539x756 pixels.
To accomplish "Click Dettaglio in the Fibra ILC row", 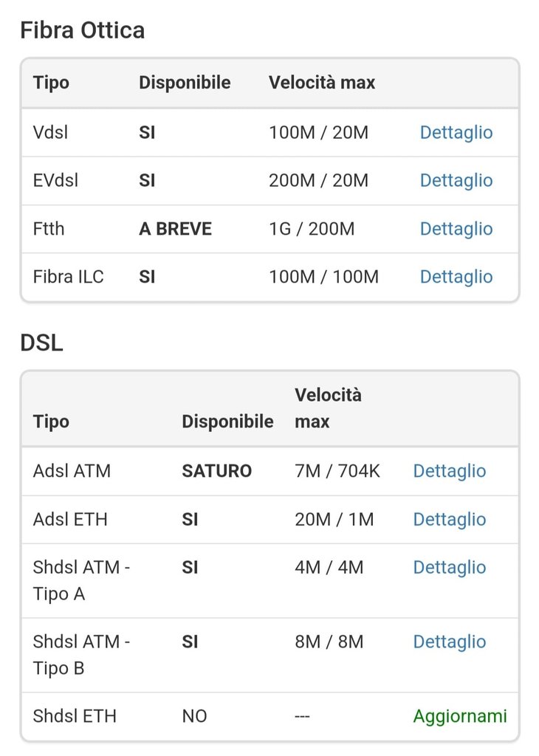I will click(456, 277).
